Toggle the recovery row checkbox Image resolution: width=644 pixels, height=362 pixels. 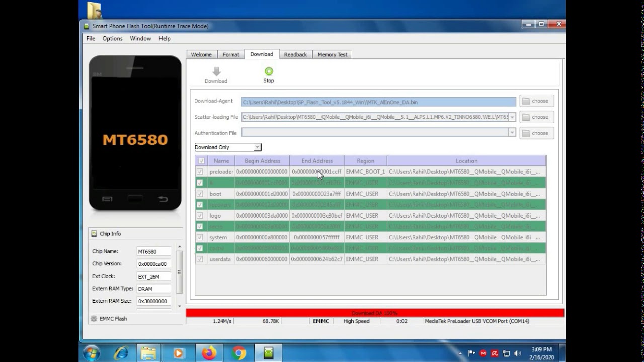pos(200,205)
